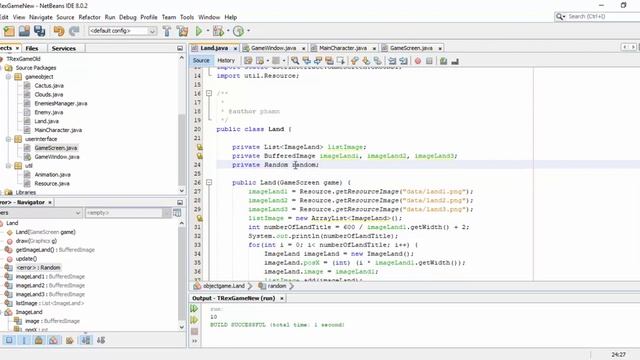The image size is (640, 360).
Task: Run the project with the green arrow
Action: pyautogui.click(x=199, y=31)
